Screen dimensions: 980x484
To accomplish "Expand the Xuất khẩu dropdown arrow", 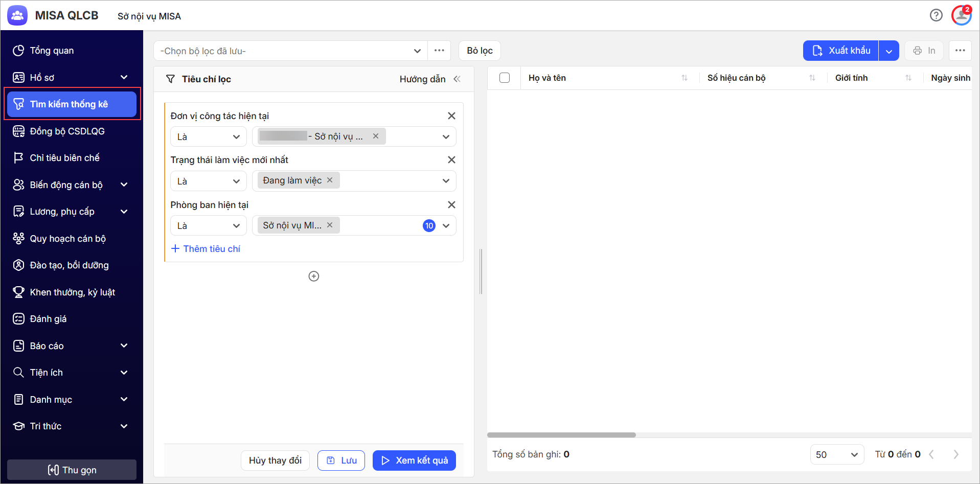I will tap(889, 51).
